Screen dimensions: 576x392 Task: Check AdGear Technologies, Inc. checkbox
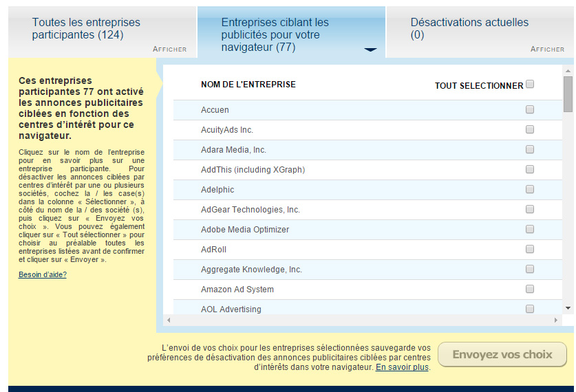pyautogui.click(x=530, y=209)
